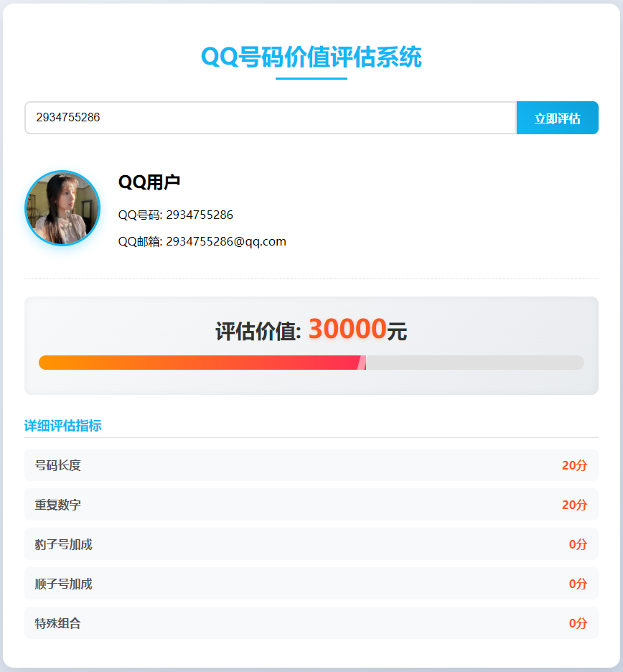Click the 立即评估 button

coord(557,118)
